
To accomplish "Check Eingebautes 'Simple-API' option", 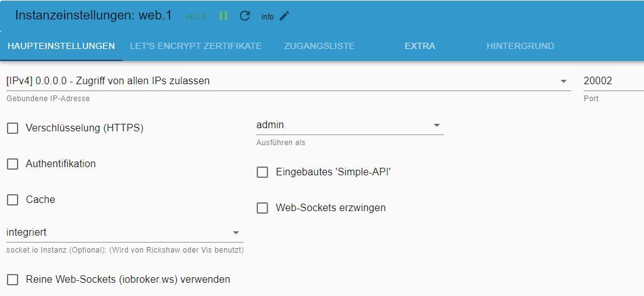I will (x=262, y=172).
